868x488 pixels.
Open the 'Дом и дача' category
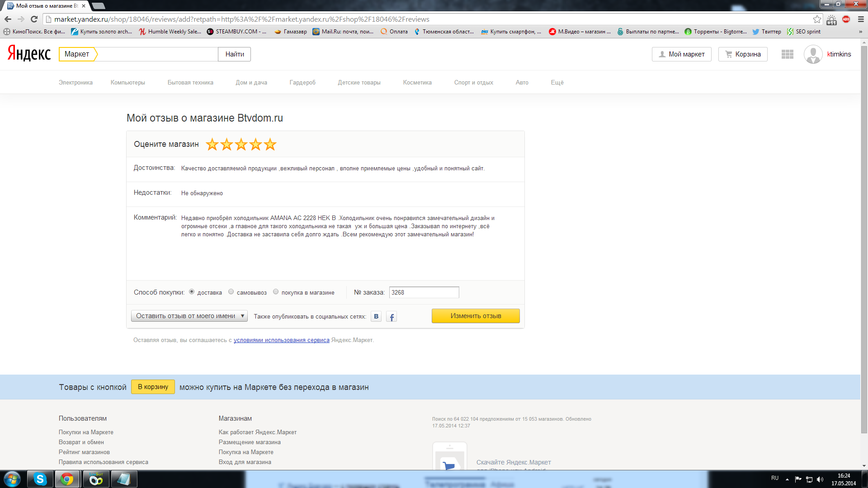[251, 83]
